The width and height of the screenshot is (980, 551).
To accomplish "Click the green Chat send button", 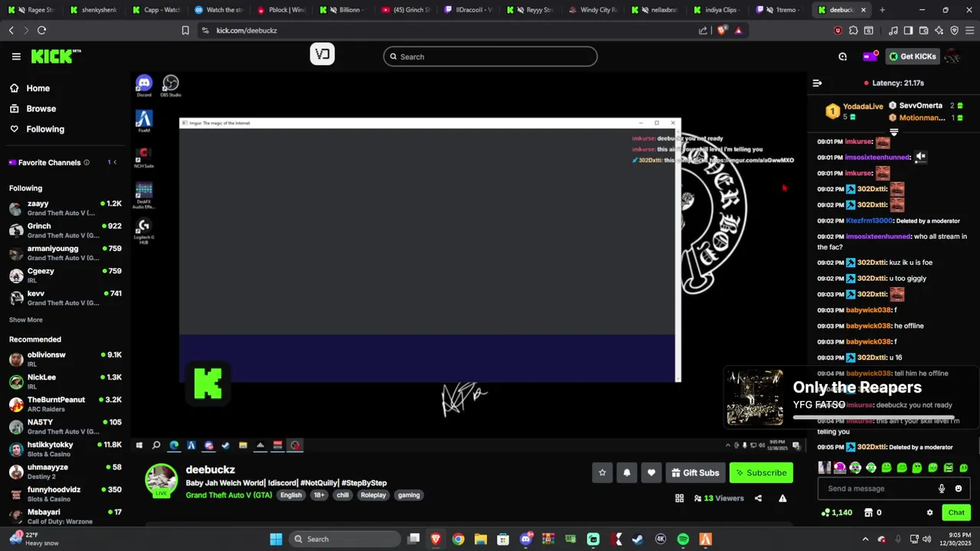I will [956, 513].
